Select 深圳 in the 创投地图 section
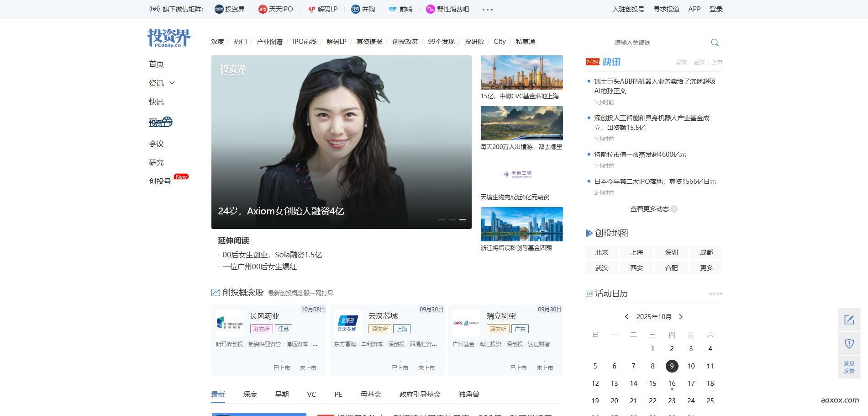Viewport: 868px width, 416px height. (671, 252)
